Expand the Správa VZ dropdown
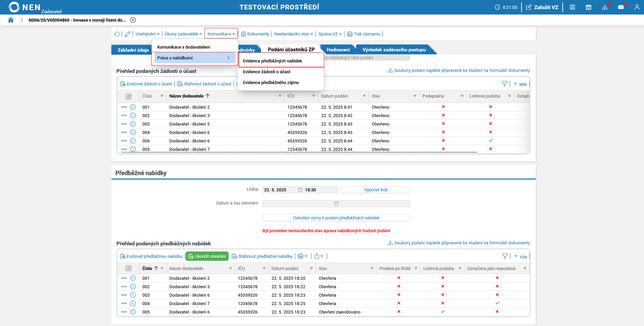 [330, 34]
